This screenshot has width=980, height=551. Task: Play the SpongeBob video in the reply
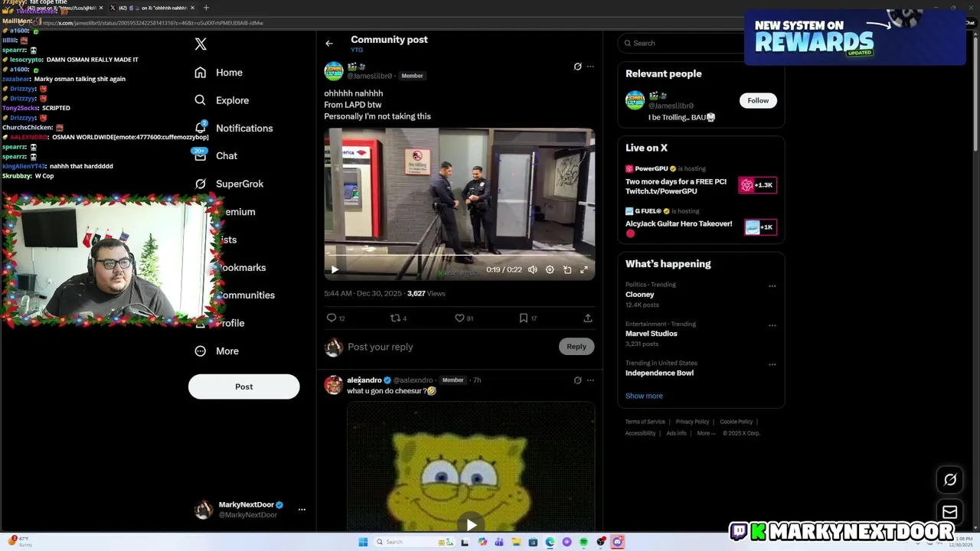pos(471,524)
